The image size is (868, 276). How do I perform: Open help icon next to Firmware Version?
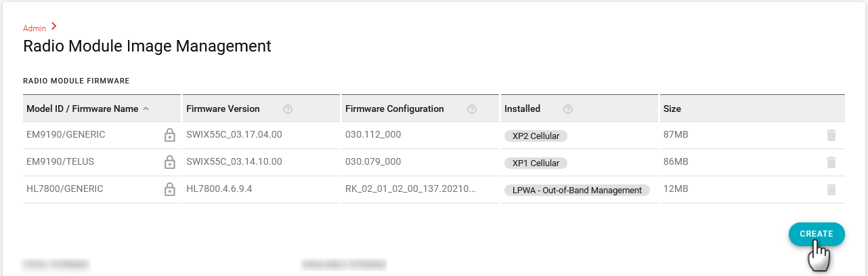[288, 109]
